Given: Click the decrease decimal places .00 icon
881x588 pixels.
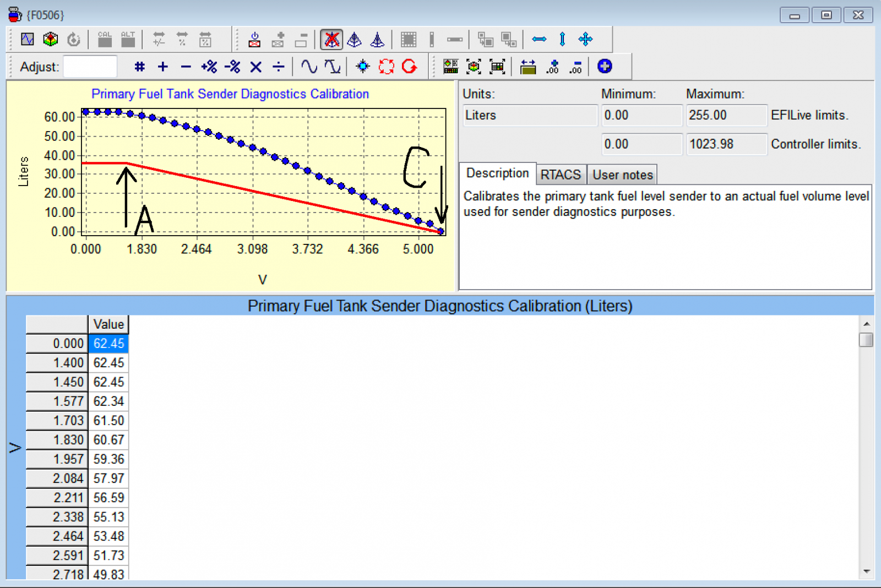Looking at the screenshot, I should click(575, 67).
